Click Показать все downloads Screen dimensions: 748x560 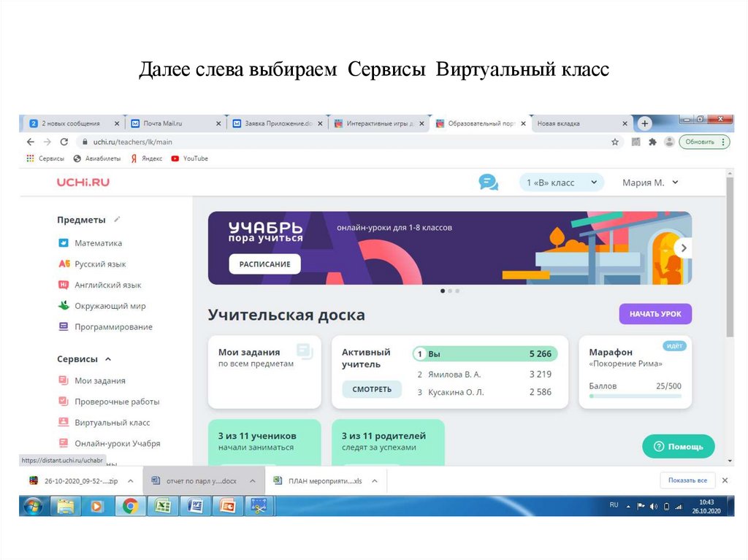687,480
